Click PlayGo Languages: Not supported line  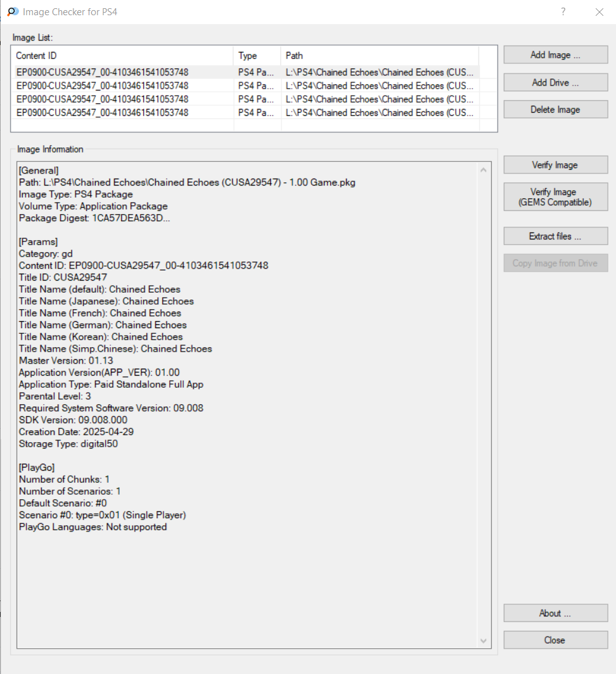coord(93,527)
